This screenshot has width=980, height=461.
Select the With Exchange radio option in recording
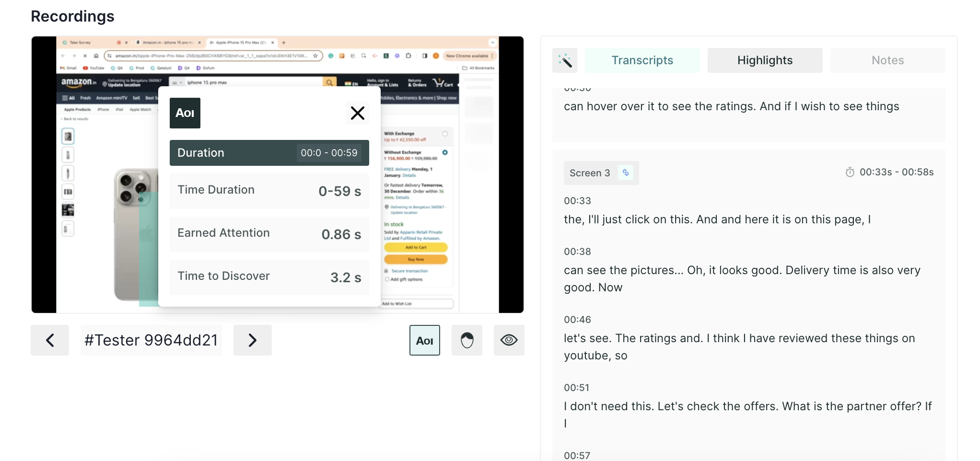click(445, 134)
